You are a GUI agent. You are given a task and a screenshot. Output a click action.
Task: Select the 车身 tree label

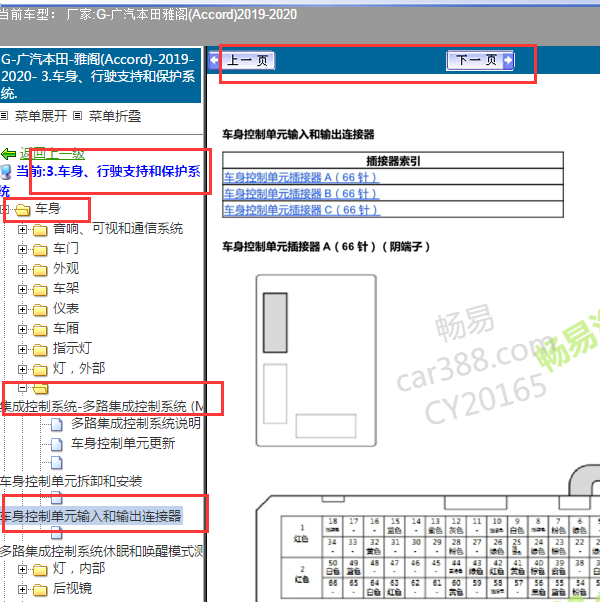click(48, 208)
